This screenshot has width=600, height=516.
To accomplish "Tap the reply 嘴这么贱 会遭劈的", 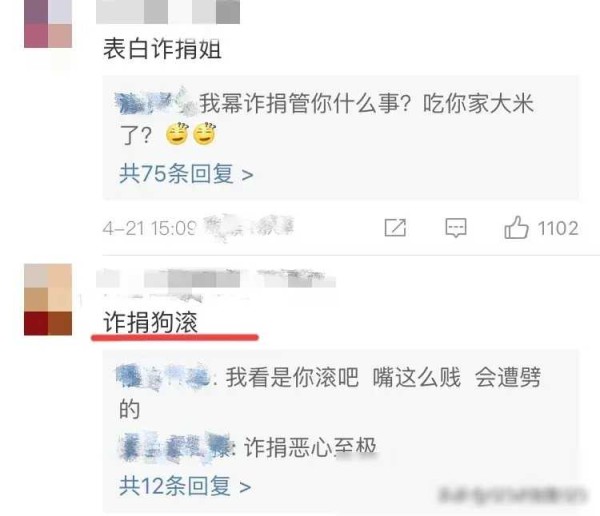I will tap(330, 393).
